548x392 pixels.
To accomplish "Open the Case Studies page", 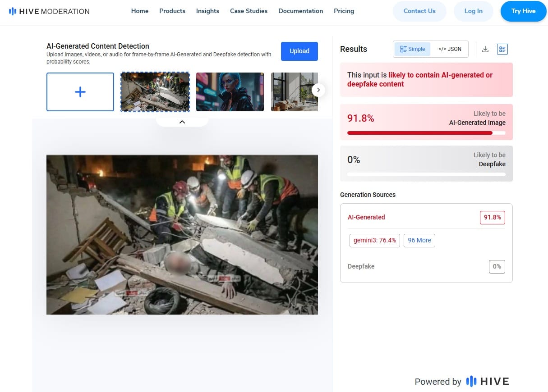I will click(249, 11).
